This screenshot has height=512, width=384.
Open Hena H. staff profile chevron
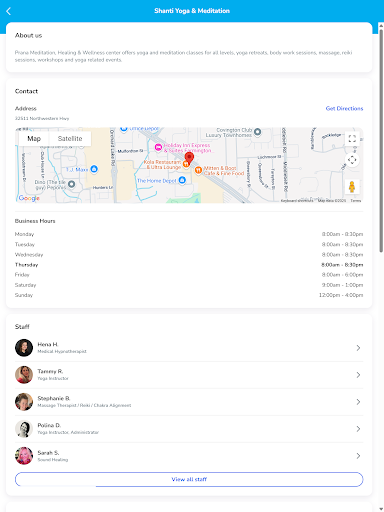coord(358,348)
